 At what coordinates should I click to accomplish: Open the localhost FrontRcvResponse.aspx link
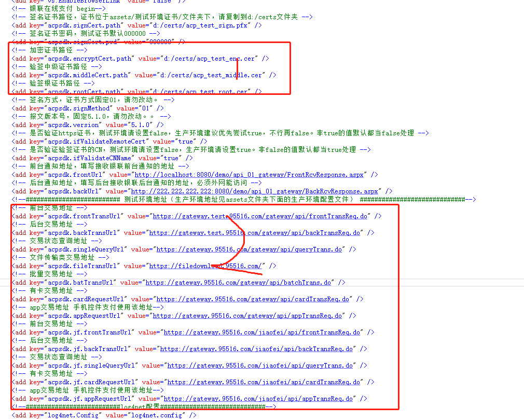pyautogui.click(x=249, y=175)
